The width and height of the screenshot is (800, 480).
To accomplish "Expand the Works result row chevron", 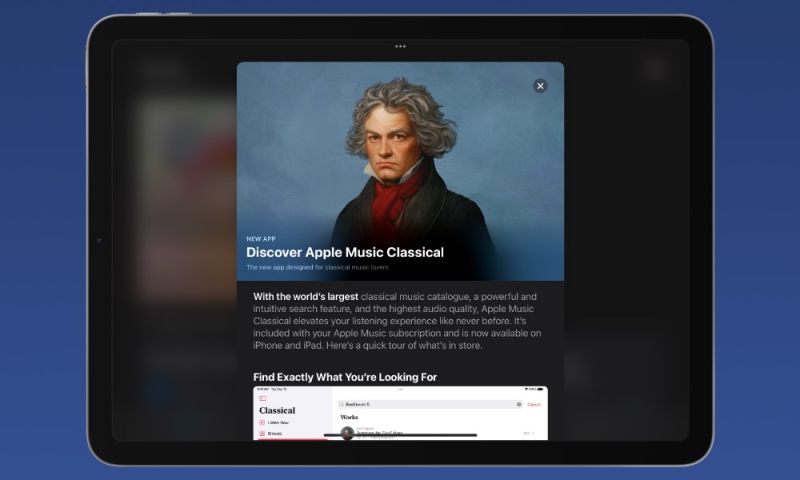I will pos(533,434).
